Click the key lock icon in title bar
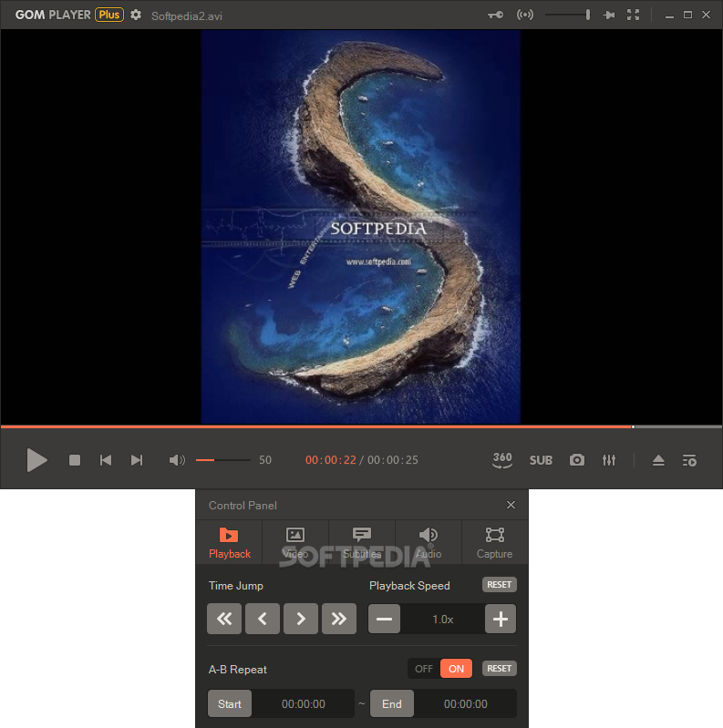This screenshot has width=723, height=728. 495,15
